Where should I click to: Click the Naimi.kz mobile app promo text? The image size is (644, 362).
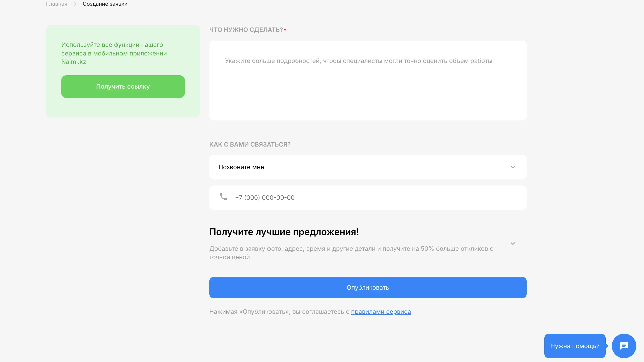click(x=114, y=53)
